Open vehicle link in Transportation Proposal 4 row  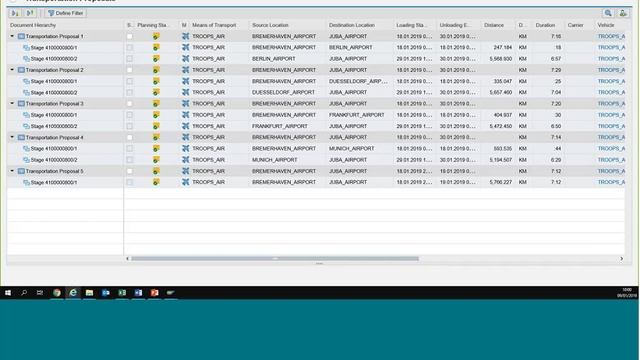[611, 137]
